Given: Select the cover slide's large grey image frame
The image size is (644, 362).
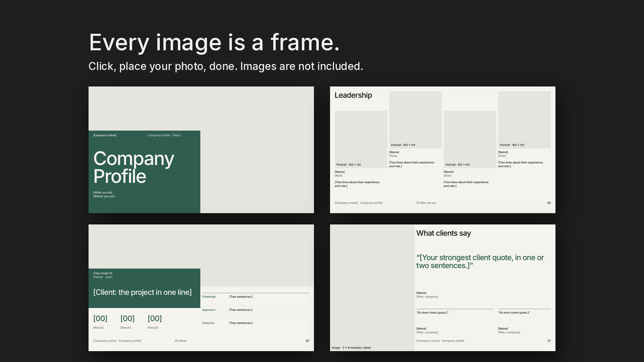Looking at the screenshot, I should (x=257, y=150).
